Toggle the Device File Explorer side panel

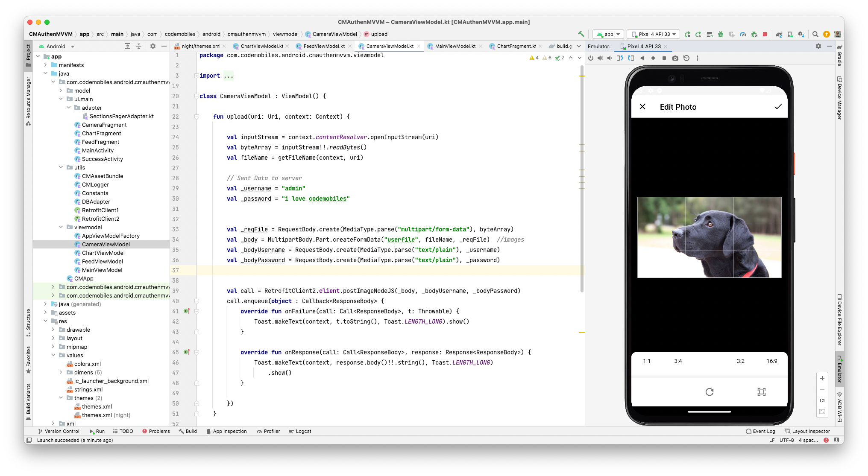coord(839,320)
